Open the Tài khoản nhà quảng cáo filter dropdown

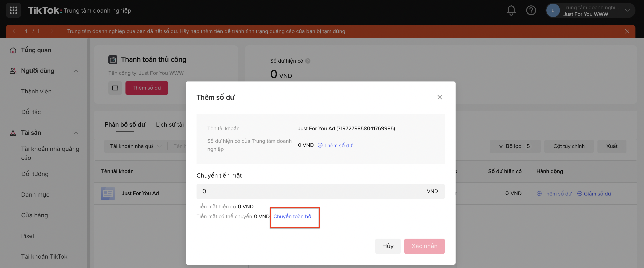click(x=136, y=146)
